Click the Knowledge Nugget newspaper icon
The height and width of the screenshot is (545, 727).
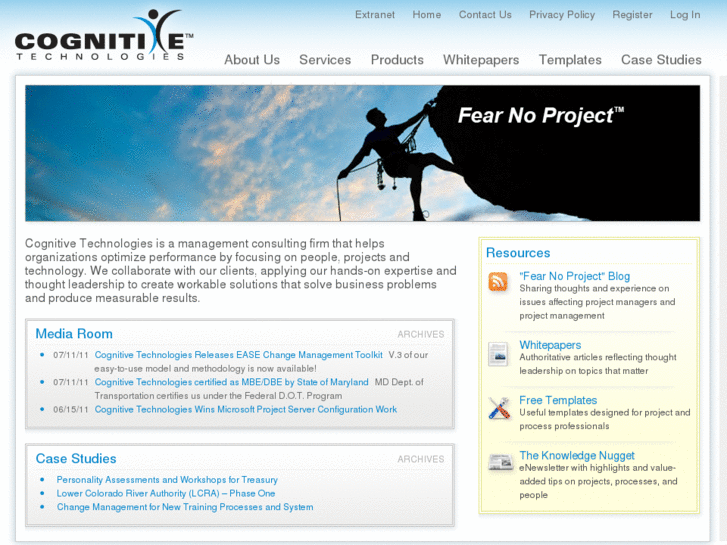(x=500, y=462)
